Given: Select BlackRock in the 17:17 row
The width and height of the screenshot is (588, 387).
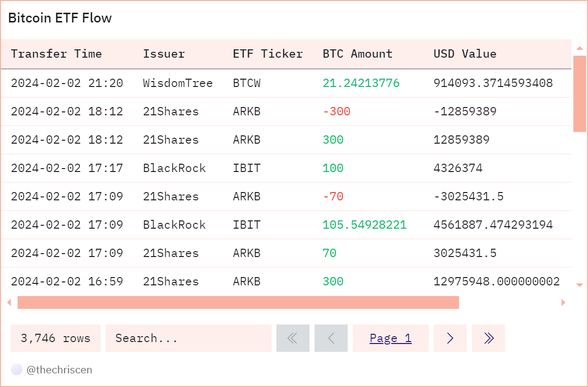Looking at the screenshot, I should pos(174,168).
